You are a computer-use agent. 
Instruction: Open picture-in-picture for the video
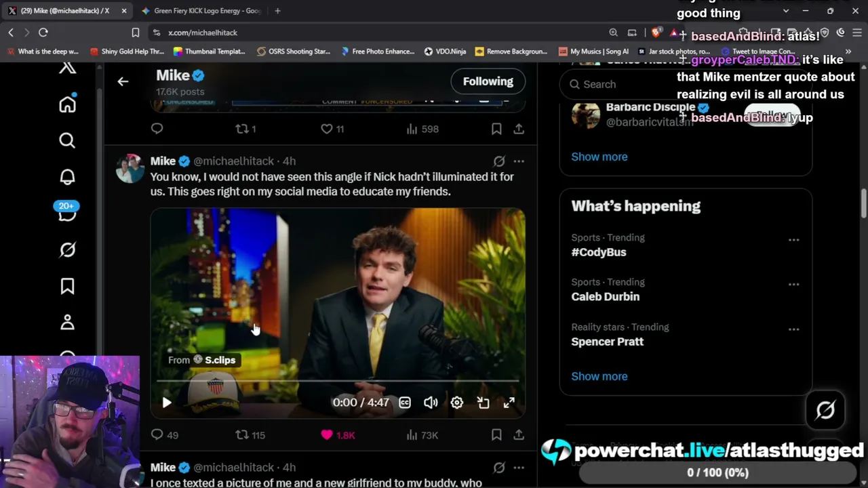coord(483,403)
